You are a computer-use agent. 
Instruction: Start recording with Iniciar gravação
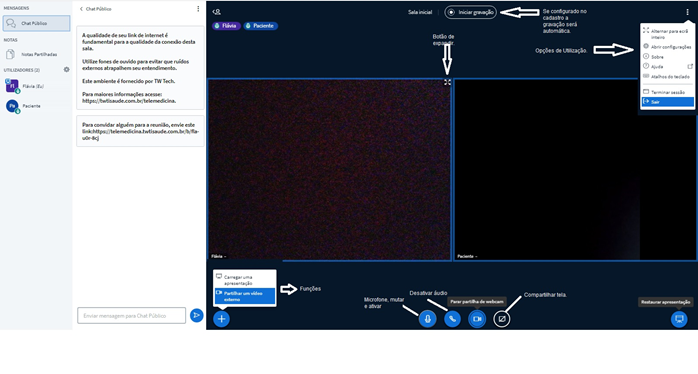click(471, 12)
